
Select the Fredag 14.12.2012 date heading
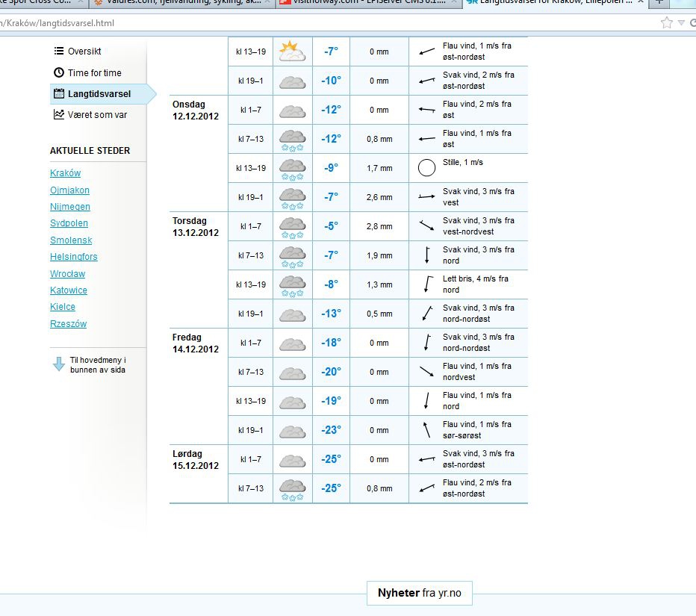pos(196,343)
